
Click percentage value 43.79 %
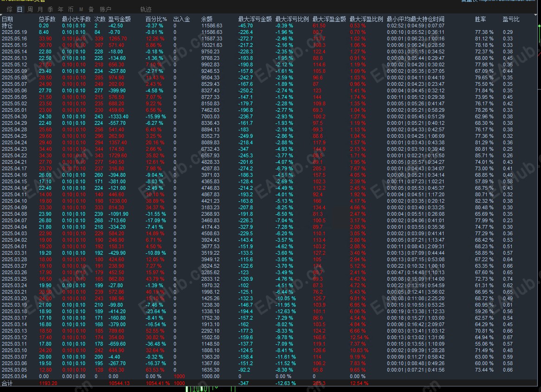point(155,279)
